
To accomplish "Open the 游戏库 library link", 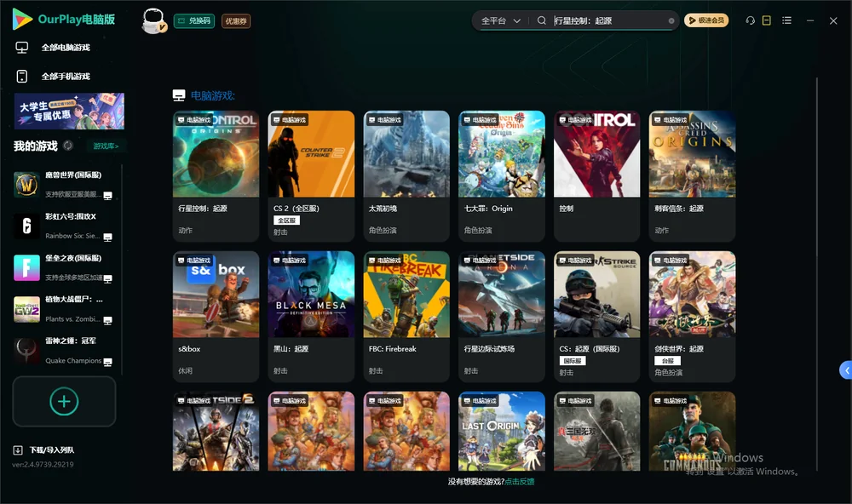I will click(106, 146).
